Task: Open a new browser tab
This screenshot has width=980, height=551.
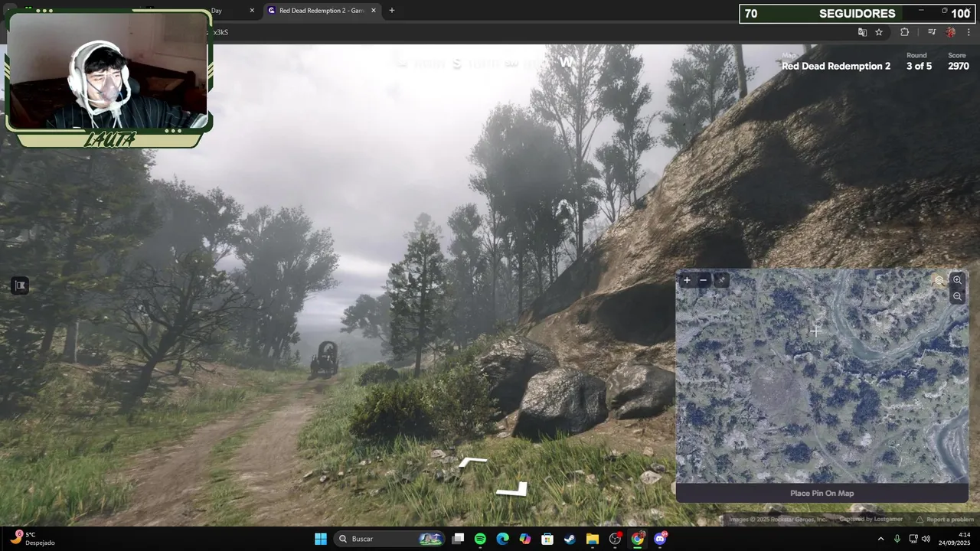Action: click(392, 11)
